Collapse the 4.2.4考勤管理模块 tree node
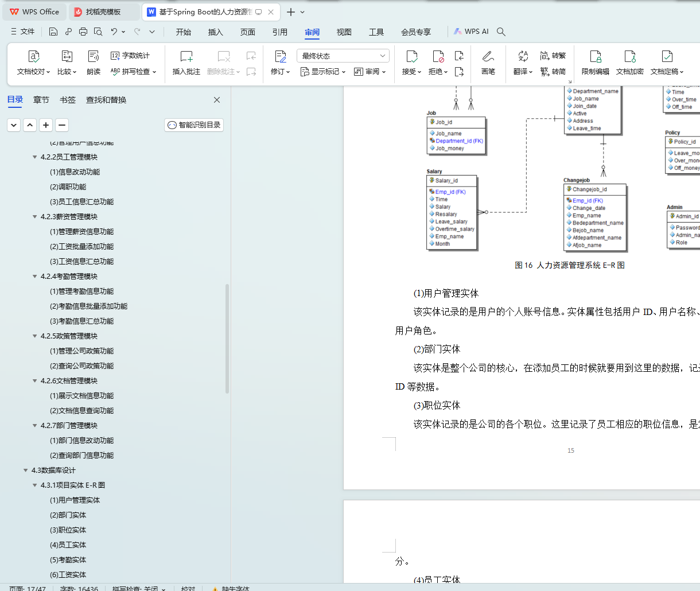This screenshot has width=700, height=591. (34, 277)
